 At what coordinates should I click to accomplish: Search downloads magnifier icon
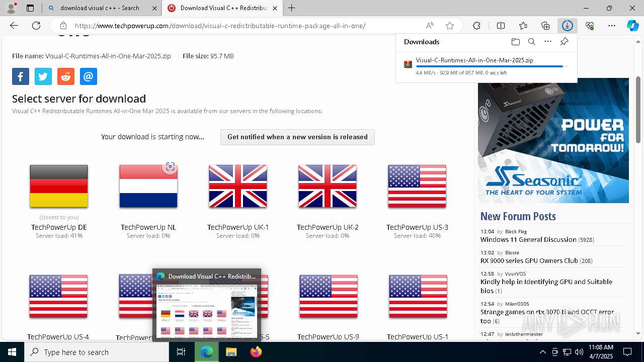532,42
